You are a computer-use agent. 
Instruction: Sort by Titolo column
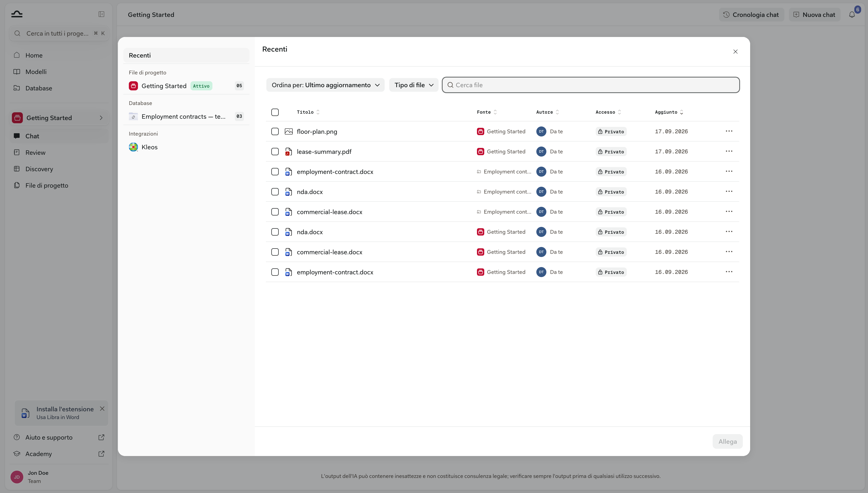click(308, 112)
